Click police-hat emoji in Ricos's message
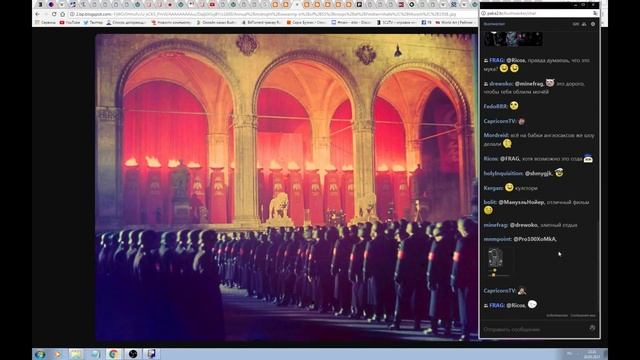 click(x=588, y=158)
